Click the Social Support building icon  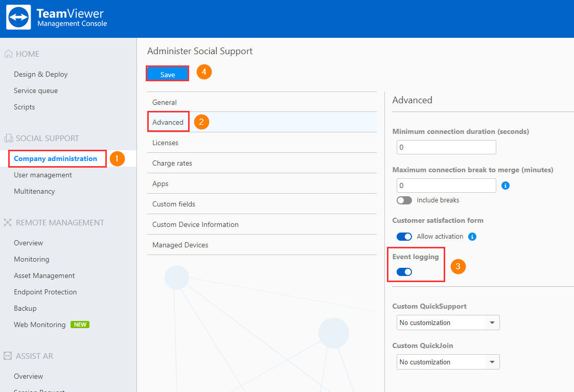(8, 139)
